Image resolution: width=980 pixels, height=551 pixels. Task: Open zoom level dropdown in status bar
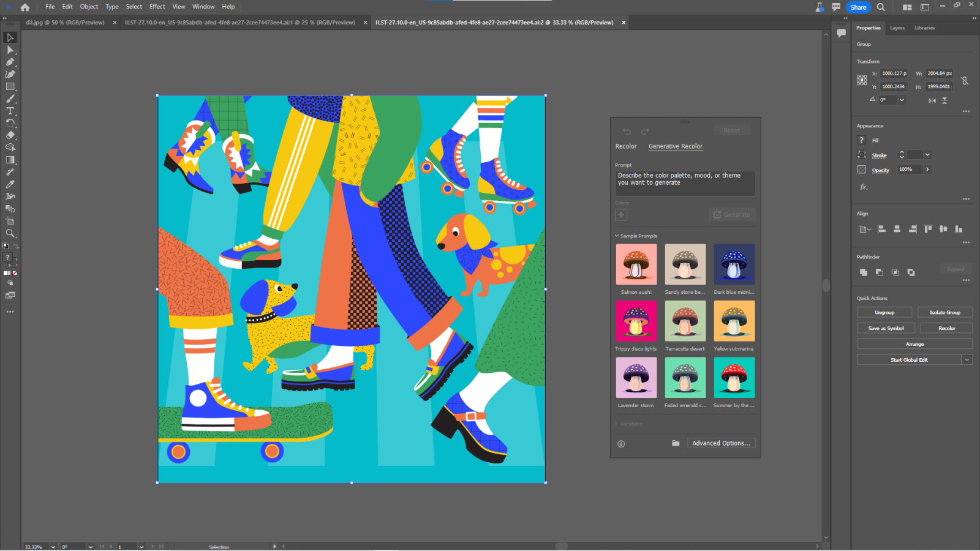coord(53,547)
